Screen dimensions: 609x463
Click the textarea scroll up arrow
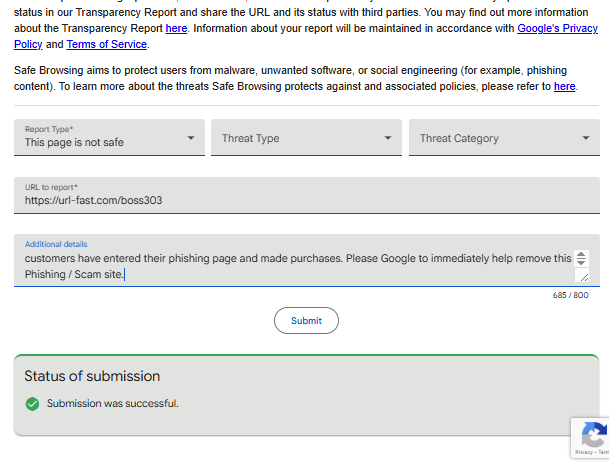(x=583, y=255)
